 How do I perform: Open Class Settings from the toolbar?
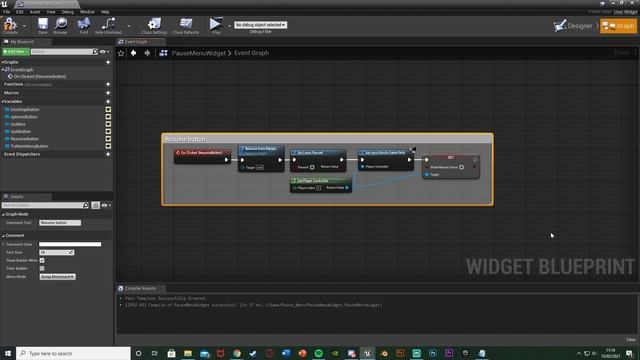[x=154, y=25]
